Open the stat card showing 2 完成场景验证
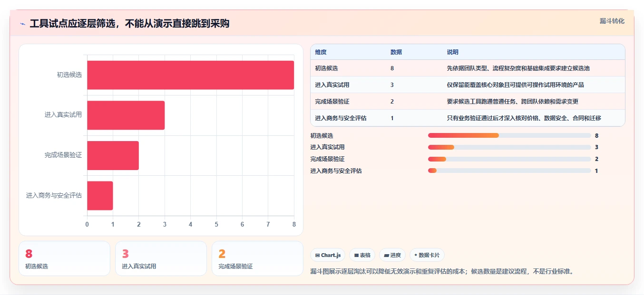The width and height of the screenshot is (644, 295). point(257,258)
